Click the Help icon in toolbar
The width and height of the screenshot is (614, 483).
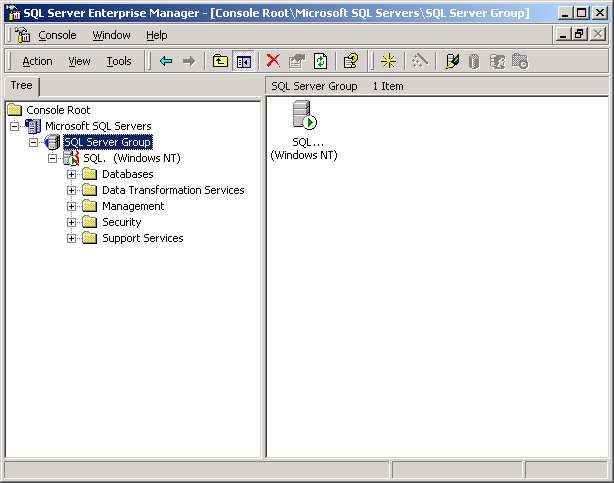pos(350,61)
